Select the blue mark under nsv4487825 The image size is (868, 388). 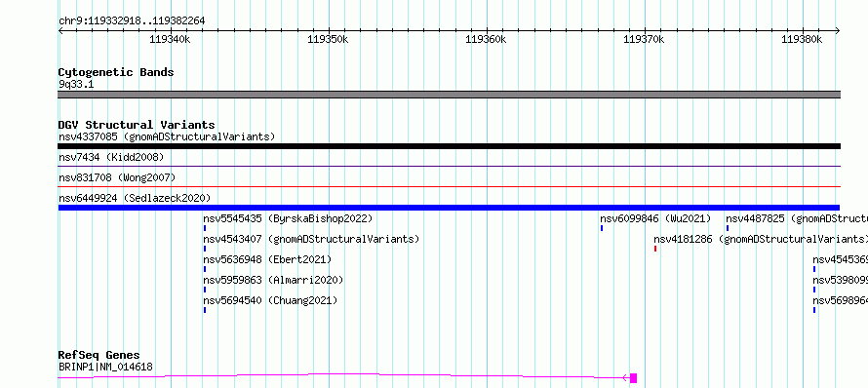728,228
